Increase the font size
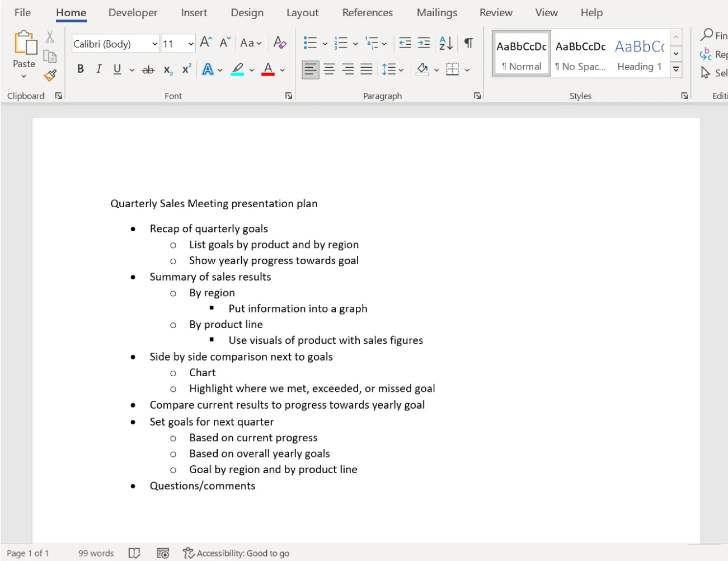Viewport: 728px width, 561px height. (204, 41)
